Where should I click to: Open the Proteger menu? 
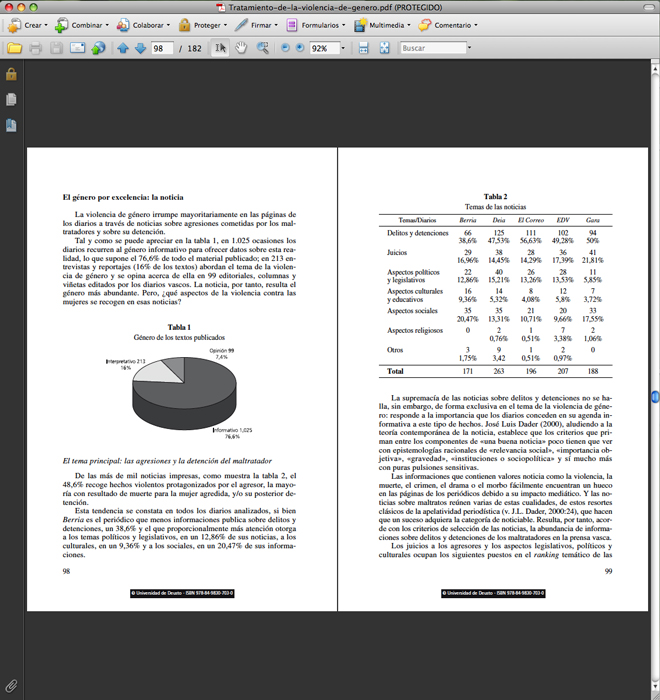pyautogui.click(x=203, y=25)
